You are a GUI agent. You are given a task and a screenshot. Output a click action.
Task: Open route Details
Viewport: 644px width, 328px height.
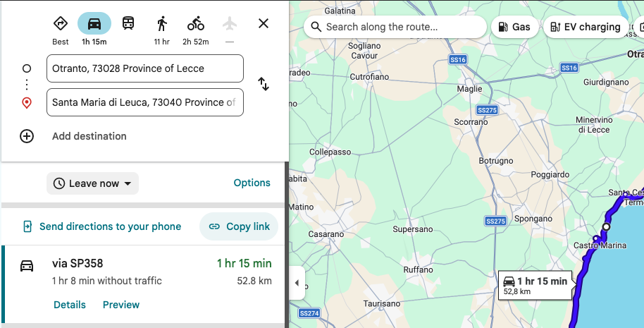[x=70, y=305]
